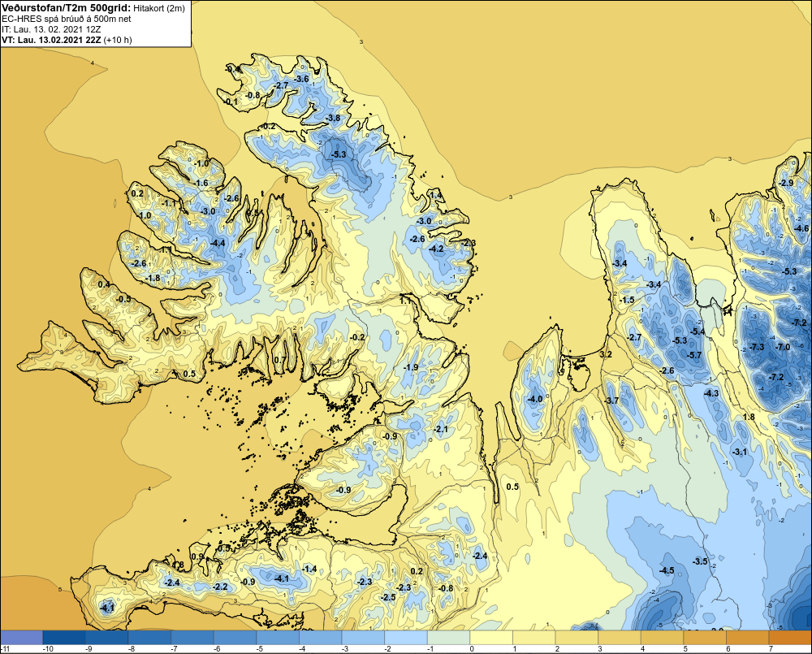The height and width of the screenshot is (654, 812).
Task: Click the -5.4 temperature value
Action: point(698,331)
